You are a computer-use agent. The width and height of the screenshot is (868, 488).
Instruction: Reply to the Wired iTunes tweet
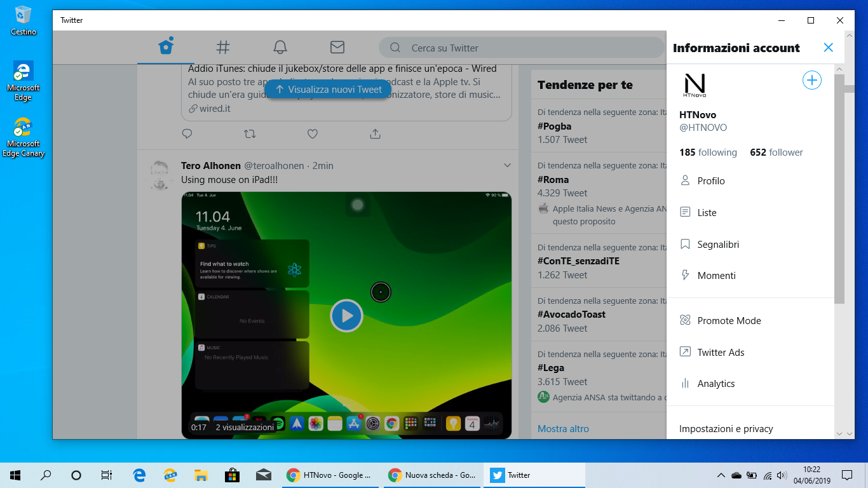[x=187, y=134]
